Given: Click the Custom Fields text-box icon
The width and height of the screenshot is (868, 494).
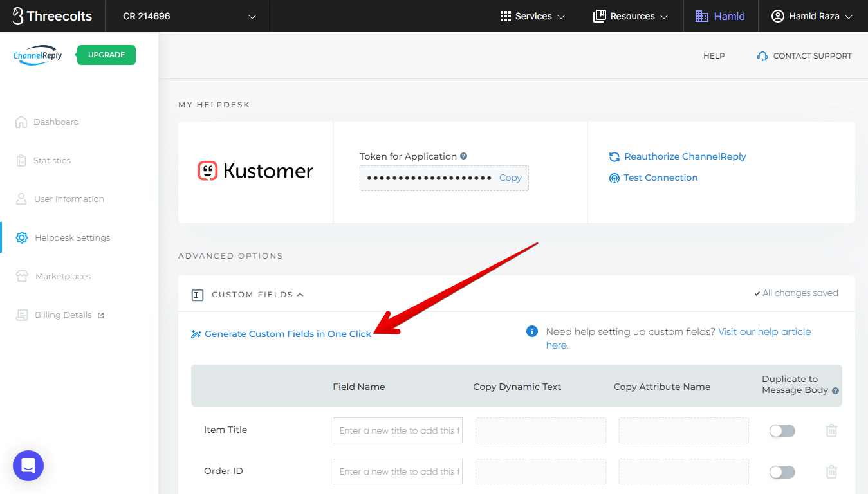Looking at the screenshot, I should [x=198, y=295].
